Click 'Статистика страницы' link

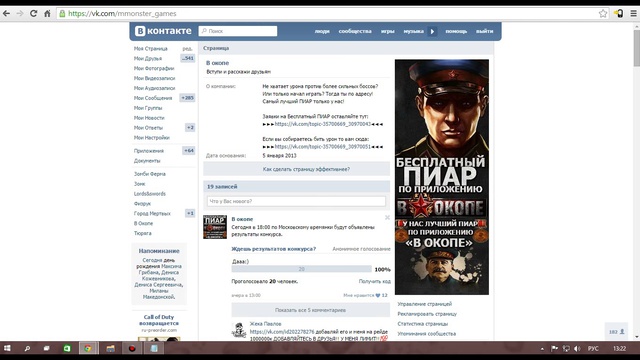(422, 324)
